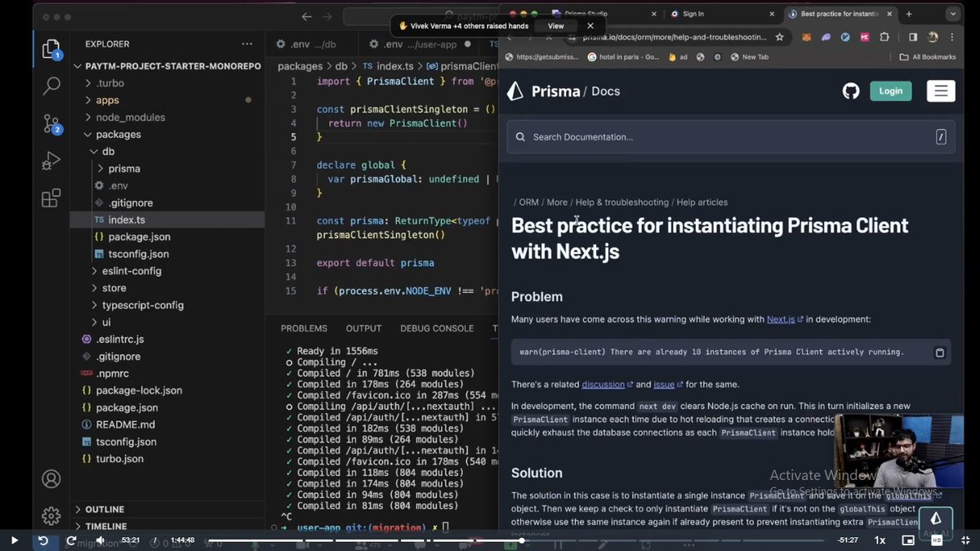
Task: Open turbo.json in the file tree
Action: tap(119, 459)
